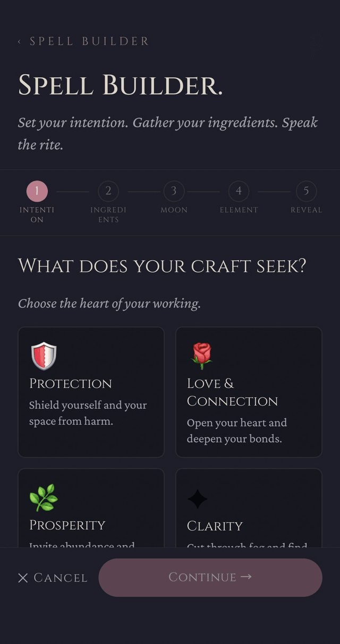This screenshot has width=340, height=644.
Task: Click the X icon next to Cancel
Action: tap(23, 578)
